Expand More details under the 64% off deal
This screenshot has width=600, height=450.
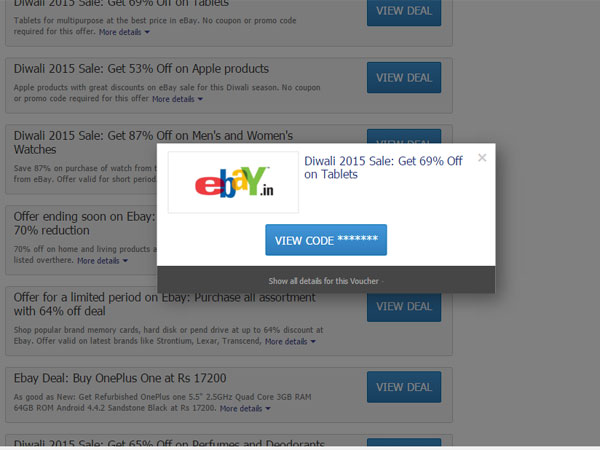coord(290,341)
